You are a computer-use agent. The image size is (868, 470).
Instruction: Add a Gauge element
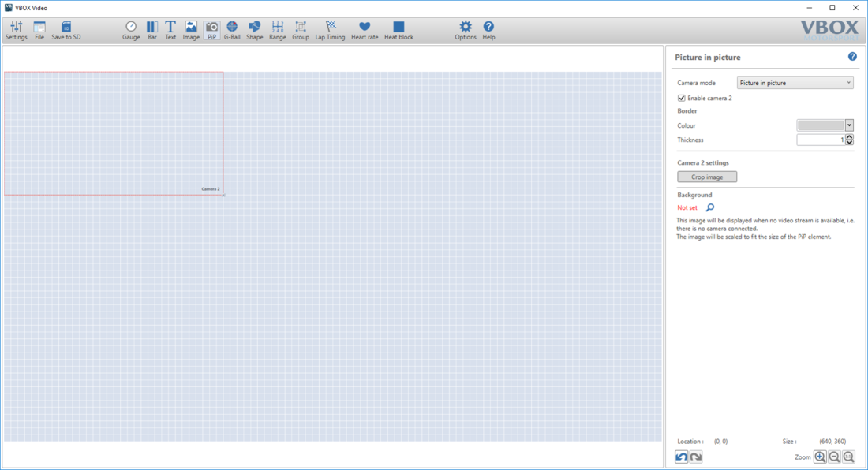131,31
